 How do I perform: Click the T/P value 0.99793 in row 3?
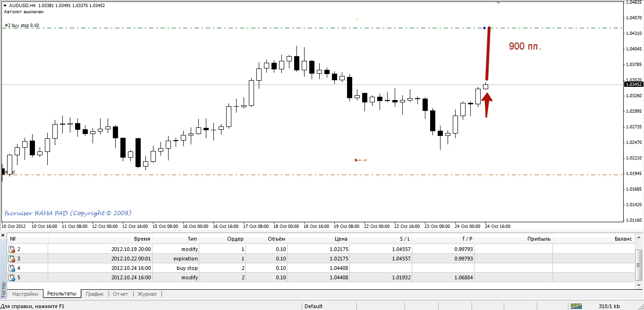tap(464, 259)
